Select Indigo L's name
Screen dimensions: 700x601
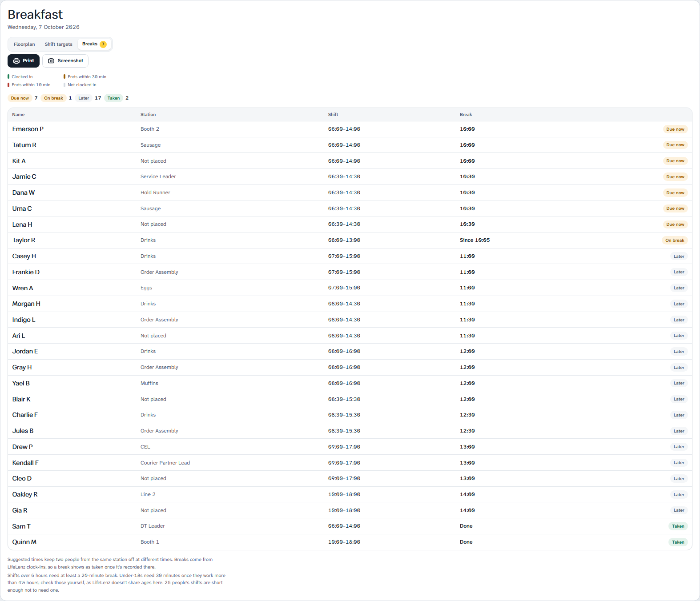[x=24, y=320]
